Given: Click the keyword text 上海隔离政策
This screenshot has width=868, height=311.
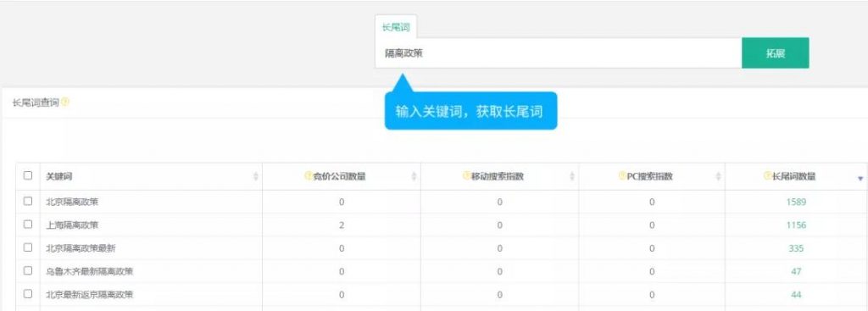Looking at the screenshot, I should pyautogui.click(x=72, y=225).
